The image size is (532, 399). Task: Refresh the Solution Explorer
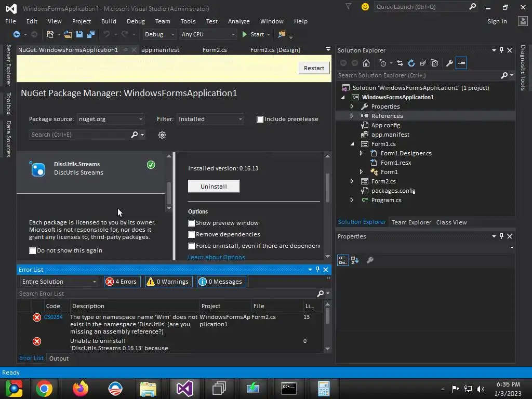[411, 63]
